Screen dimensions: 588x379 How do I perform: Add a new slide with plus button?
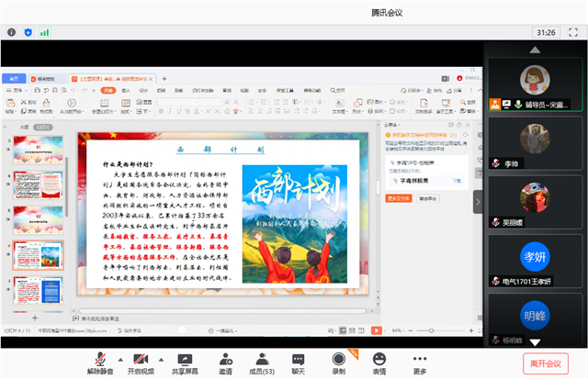coord(35,318)
